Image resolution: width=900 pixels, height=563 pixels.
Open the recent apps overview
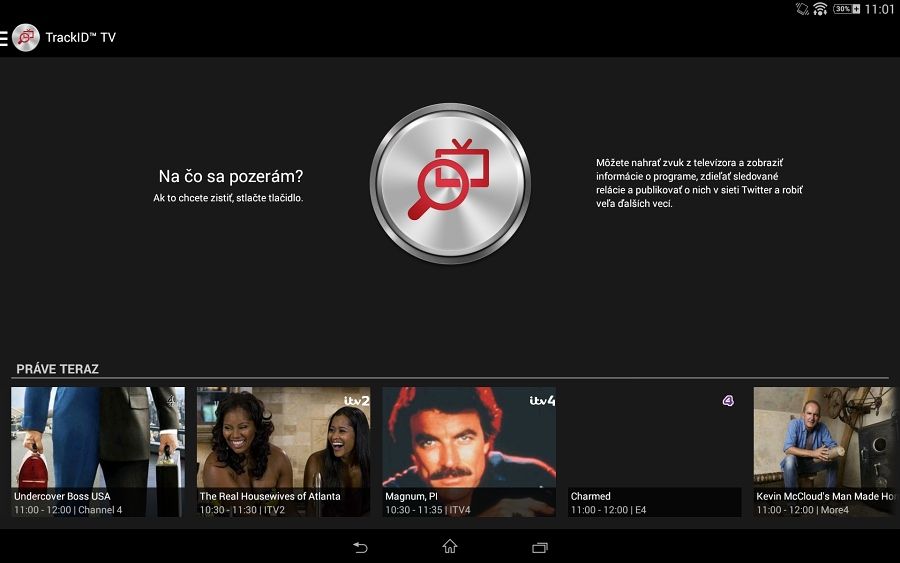pyautogui.click(x=540, y=548)
